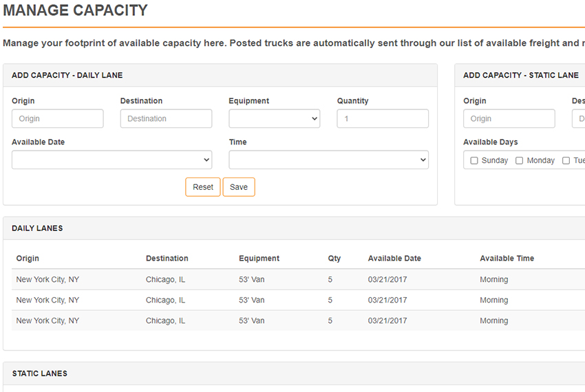Check the Sunday checkbox

474,160
